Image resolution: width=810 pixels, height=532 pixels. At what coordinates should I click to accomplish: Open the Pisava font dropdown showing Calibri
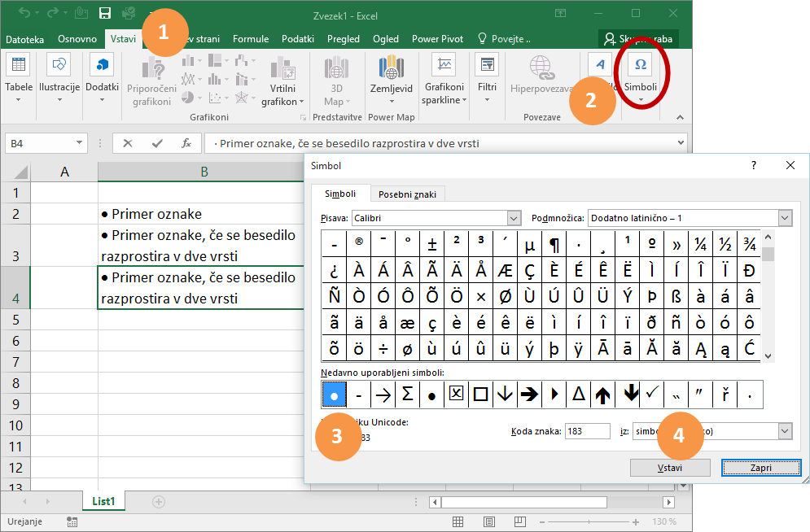pyautogui.click(x=514, y=218)
